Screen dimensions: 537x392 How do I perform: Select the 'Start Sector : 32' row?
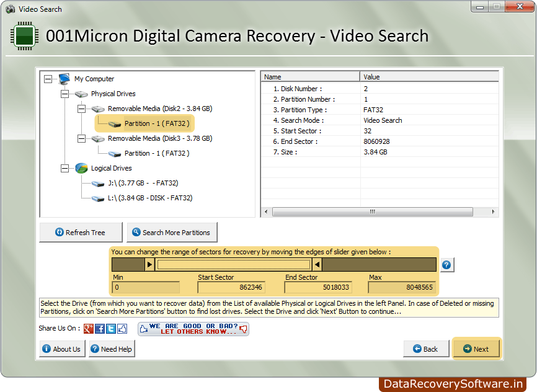pos(379,131)
